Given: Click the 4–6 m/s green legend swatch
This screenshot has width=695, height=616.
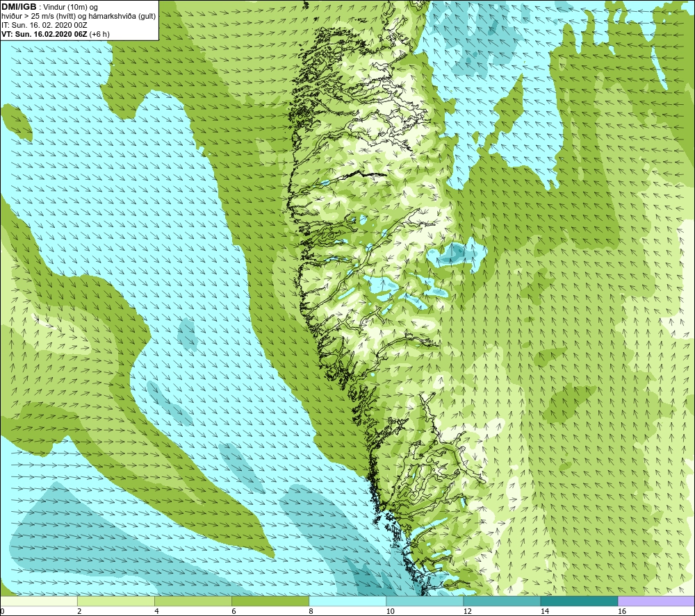Looking at the screenshot, I should point(193,601).
